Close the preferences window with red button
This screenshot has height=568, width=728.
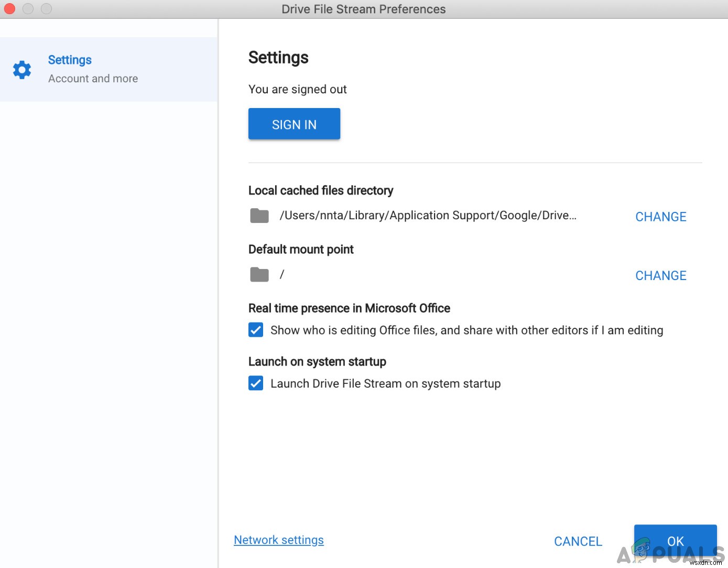point(9,9)
